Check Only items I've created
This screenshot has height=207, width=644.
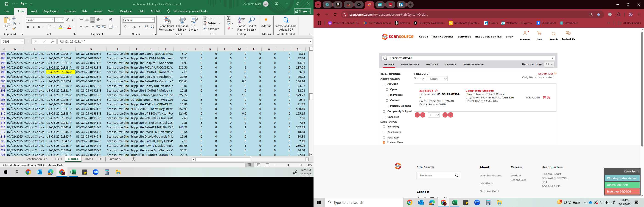(x=555, y=77)
